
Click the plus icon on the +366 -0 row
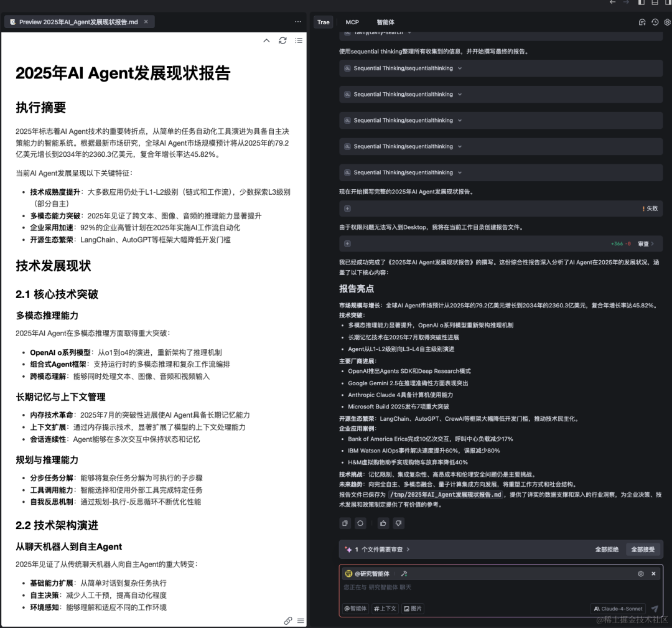tap(348, 243)
